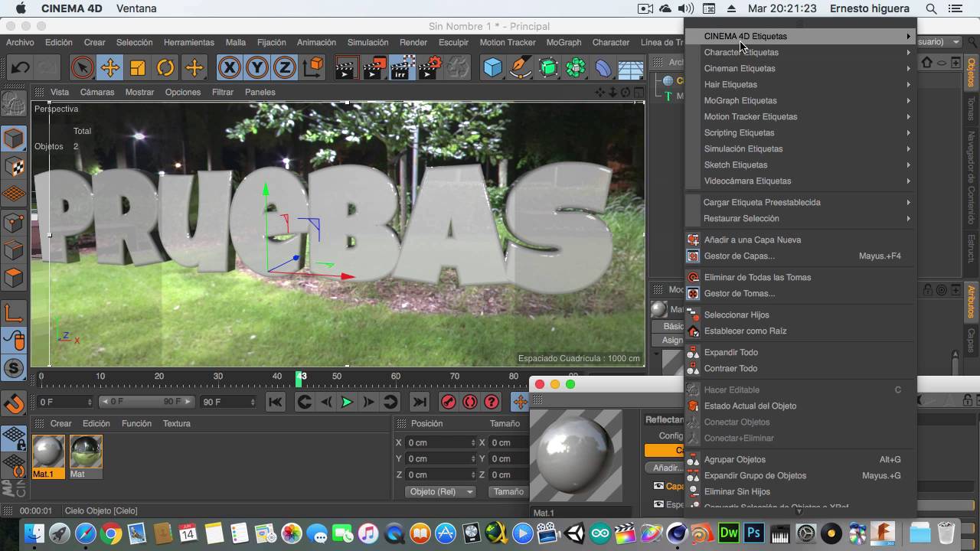Viewport: 980px width, 551px height.
Task: Click the Undo arrow icon
Action: coord(20,67)
